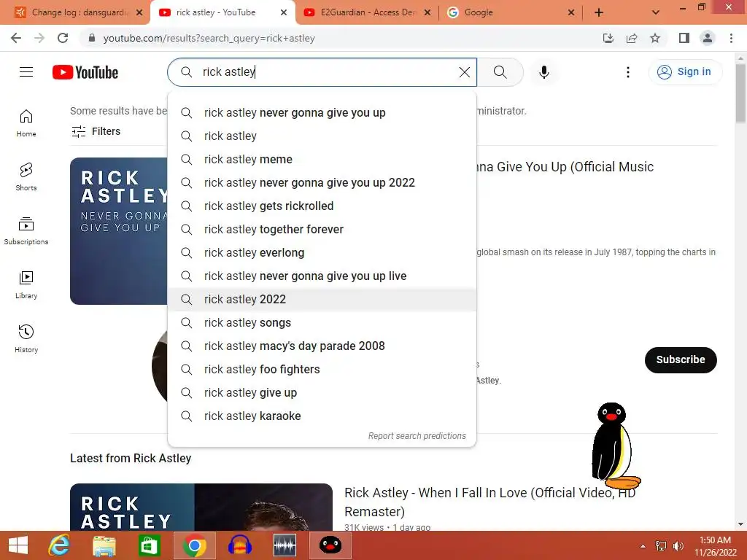Close the Google tab
The width and height of the screenshot is (747, 560).
(571, 12)
